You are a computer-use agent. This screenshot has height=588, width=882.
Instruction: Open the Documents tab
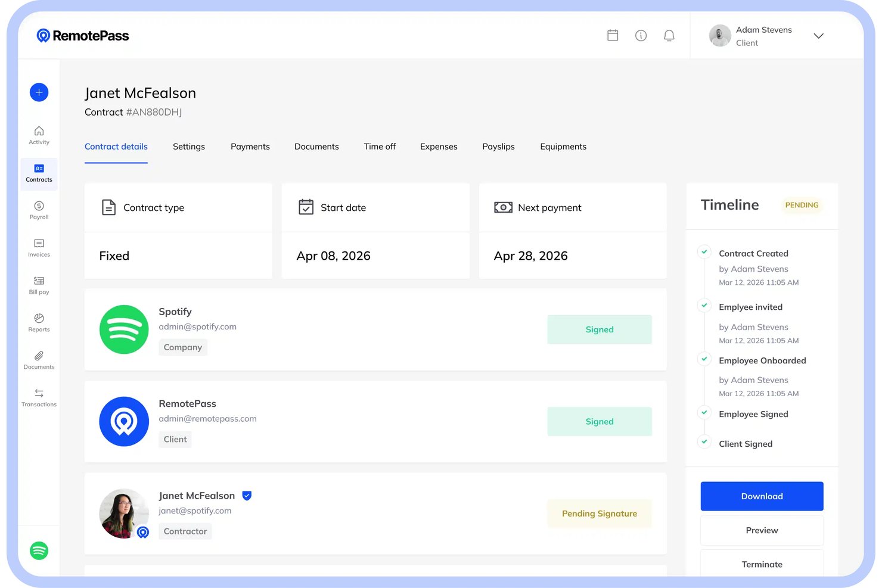pos(316,147)
